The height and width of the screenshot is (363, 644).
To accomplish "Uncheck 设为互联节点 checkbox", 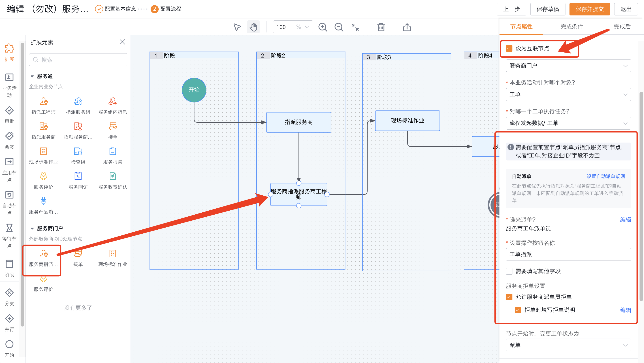I will [509, 48].
